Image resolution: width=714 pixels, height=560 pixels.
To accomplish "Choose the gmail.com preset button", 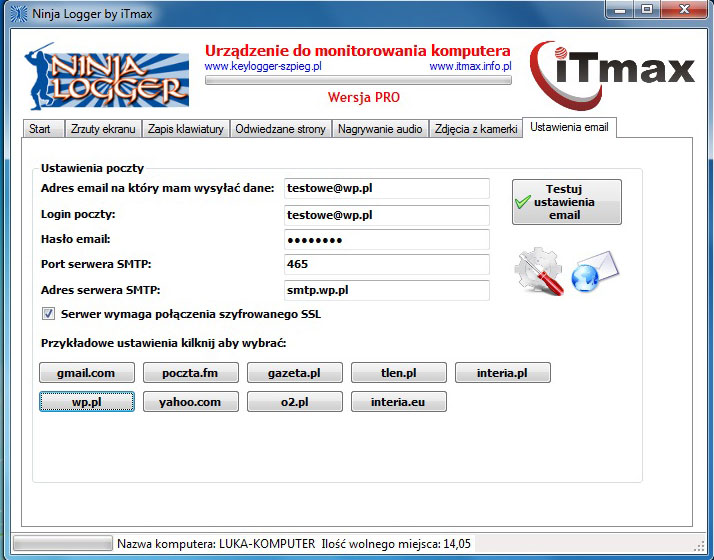I will pyautogui.click(x=87, y=373).
